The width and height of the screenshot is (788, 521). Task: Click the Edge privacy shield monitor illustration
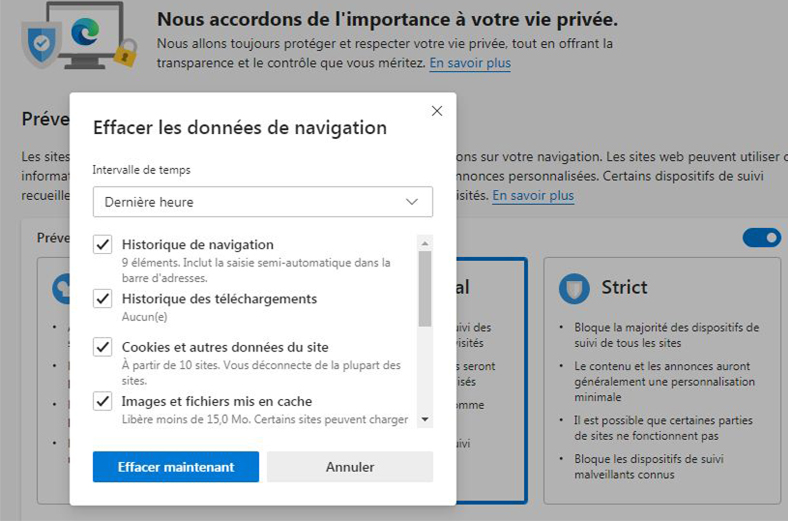pyautogui.click(x=79, y=36)
